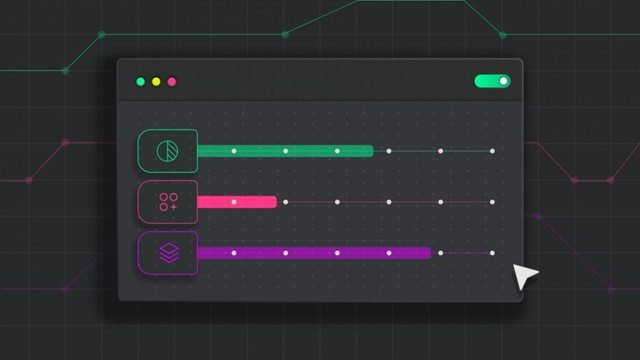Click the third white dot on the green bar
640x360 pixels.
337,151
